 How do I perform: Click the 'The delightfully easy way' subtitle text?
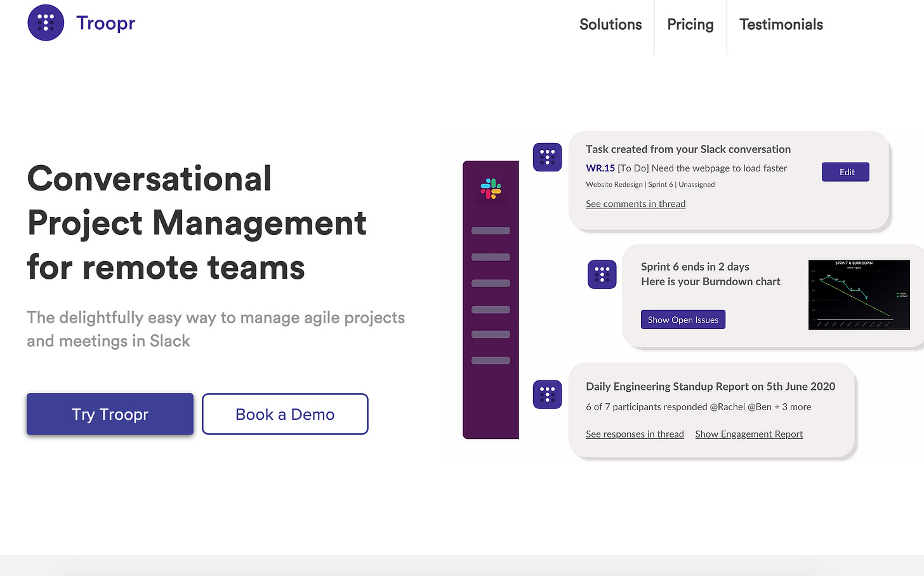coord(216,329)
